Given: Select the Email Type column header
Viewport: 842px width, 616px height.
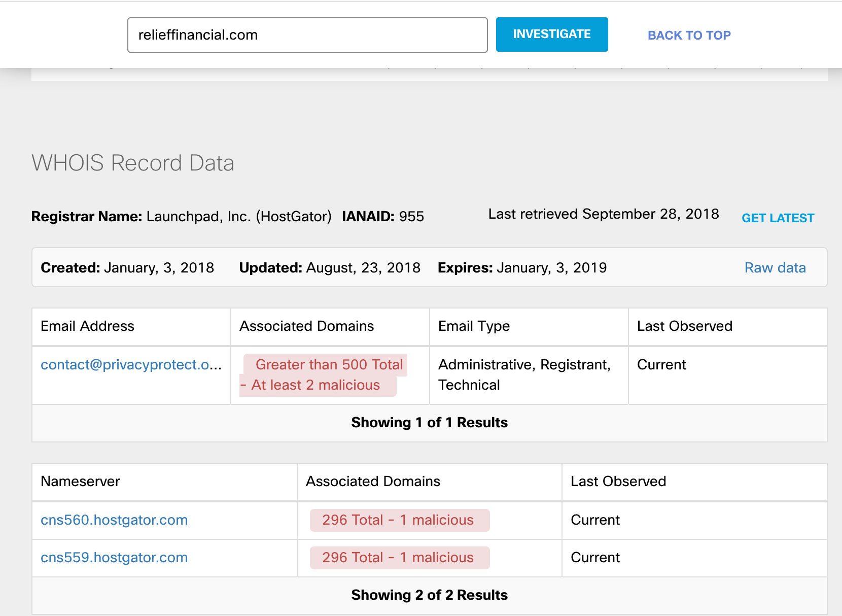Looking at the screenshot, I should (x=474, y=326).
